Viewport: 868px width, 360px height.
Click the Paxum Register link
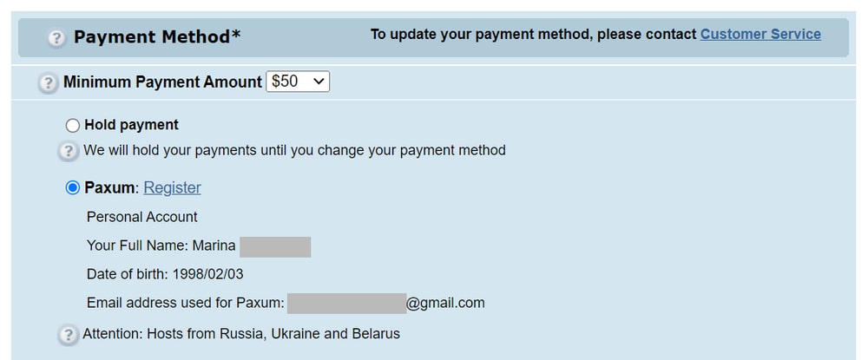tap(172, 187)
